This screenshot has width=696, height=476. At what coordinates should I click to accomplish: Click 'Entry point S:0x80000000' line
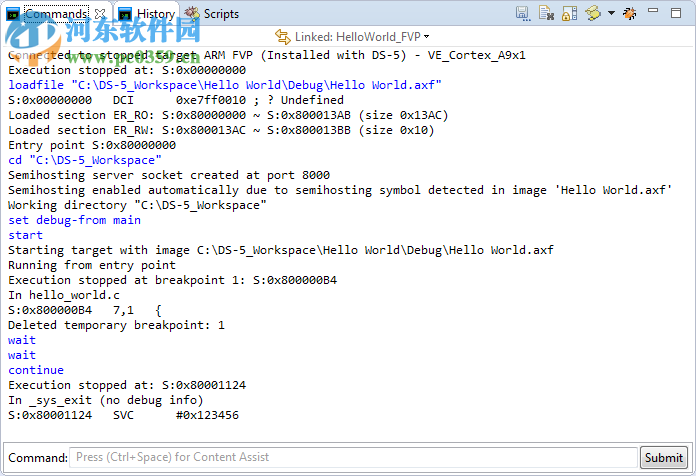[92, 145]
